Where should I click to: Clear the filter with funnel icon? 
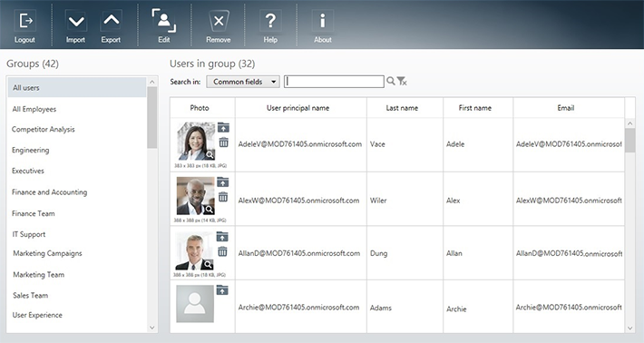402,81
